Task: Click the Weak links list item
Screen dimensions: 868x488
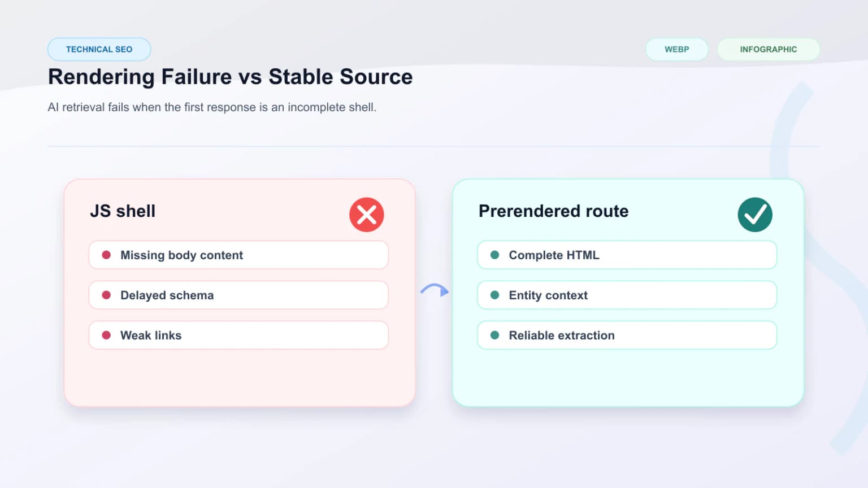Action: [x=238, y=335]
